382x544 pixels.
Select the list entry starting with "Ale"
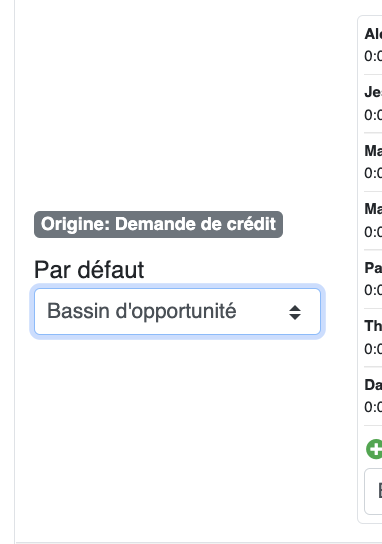pyautogui.click(x=373, y=45)
